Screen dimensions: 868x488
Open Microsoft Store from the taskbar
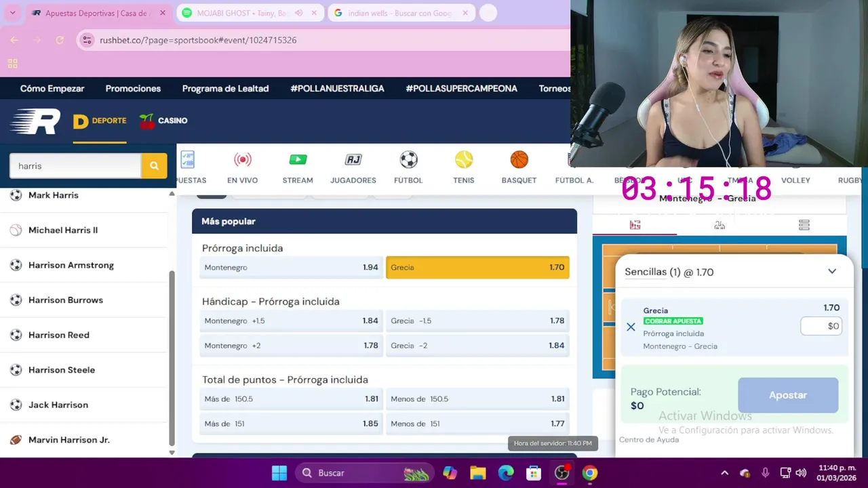tap(534, 473)
